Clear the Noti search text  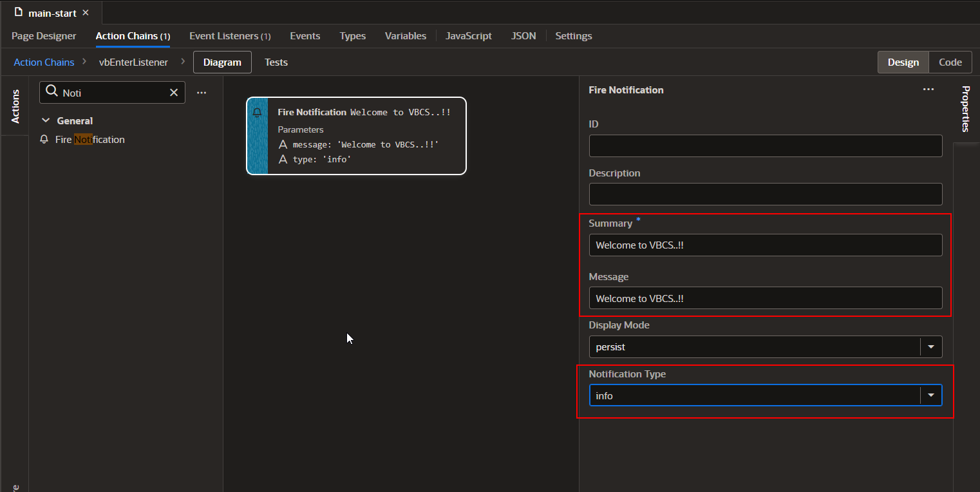174,93
